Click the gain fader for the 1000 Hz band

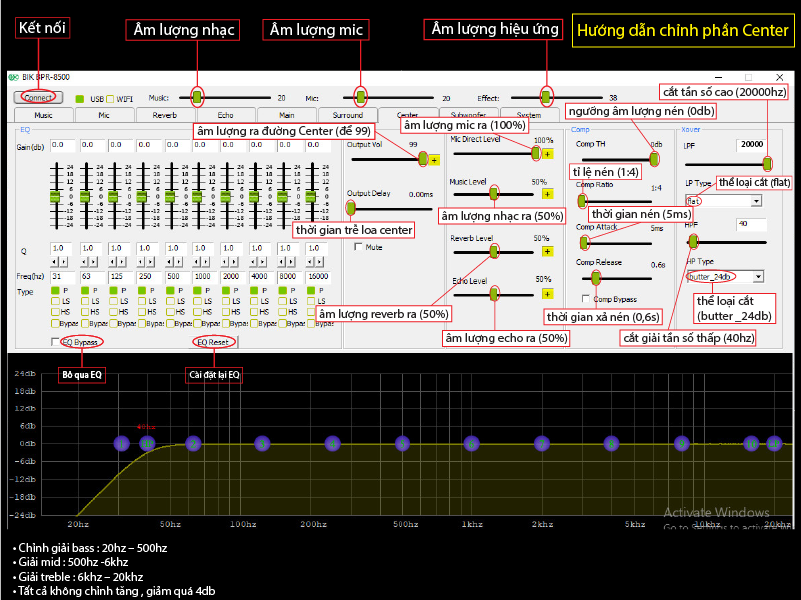pos(198,197)
